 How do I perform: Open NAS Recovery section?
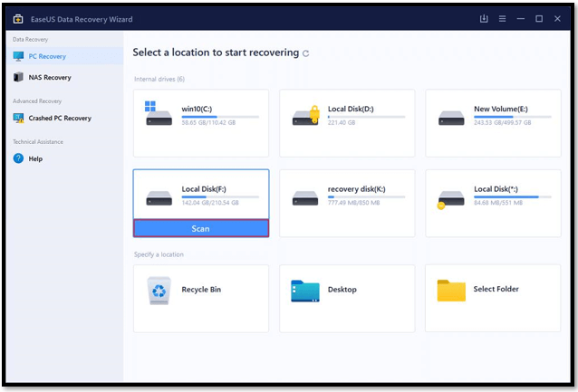tap(65, 77)
